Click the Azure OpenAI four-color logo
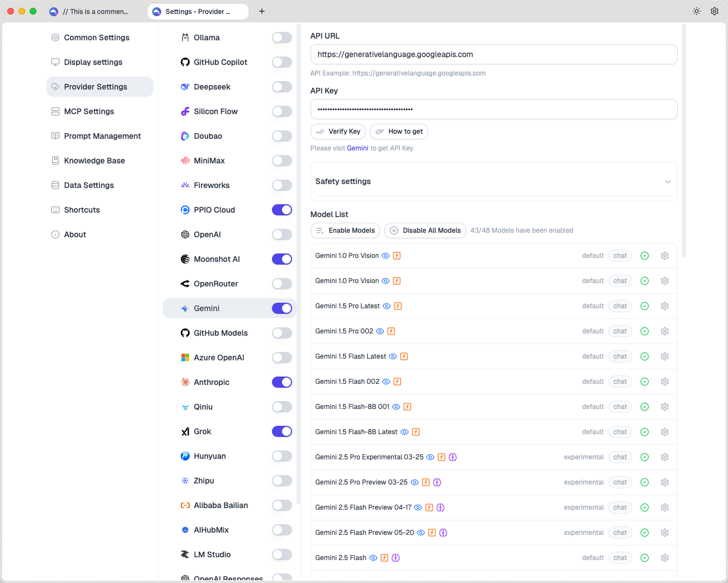The width and height of the screenshot is (728, 583). (185, 358)
